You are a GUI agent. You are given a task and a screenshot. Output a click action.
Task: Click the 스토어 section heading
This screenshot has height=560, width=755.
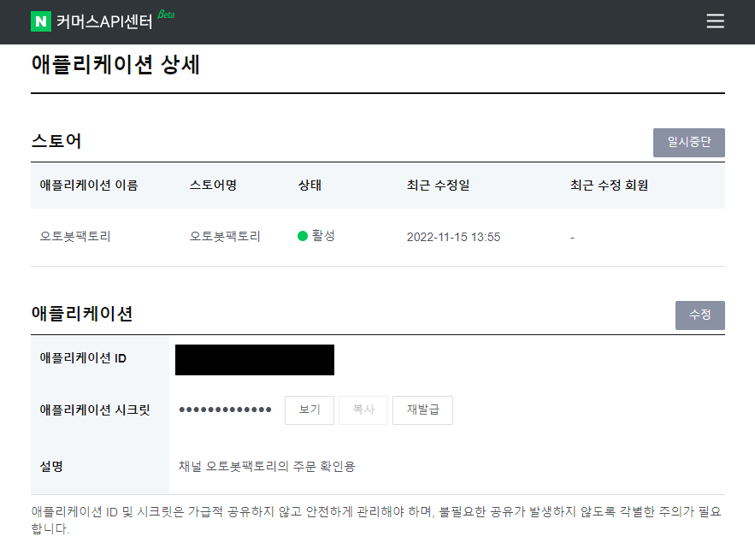click(56, 141)
